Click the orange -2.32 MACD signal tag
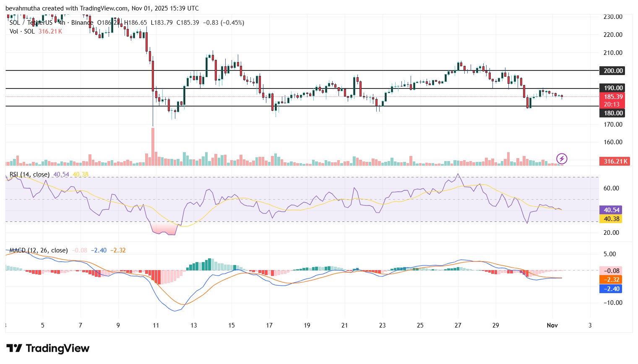The image size is (638, 364). pyautogui.click(x=612, y=279)
